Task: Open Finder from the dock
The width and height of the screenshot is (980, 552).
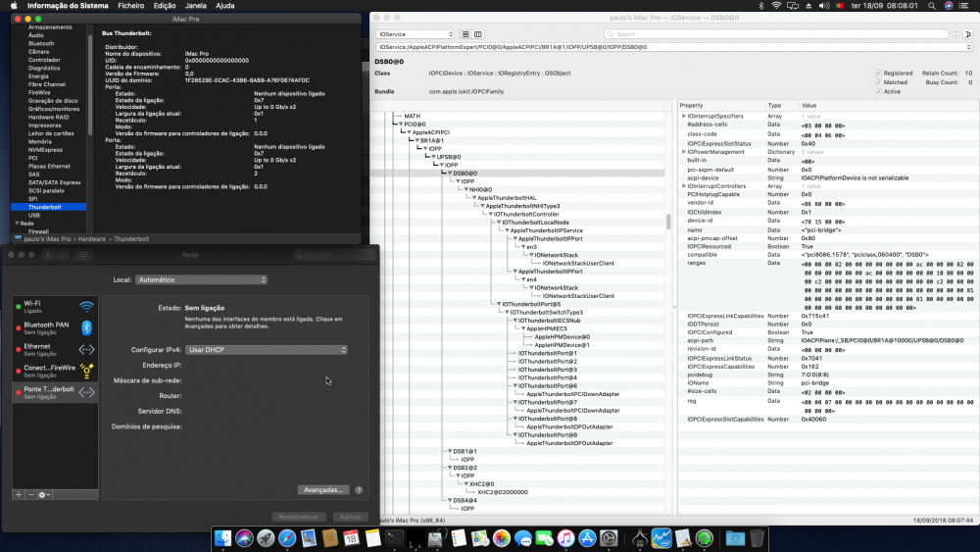Action: (222, 538)
